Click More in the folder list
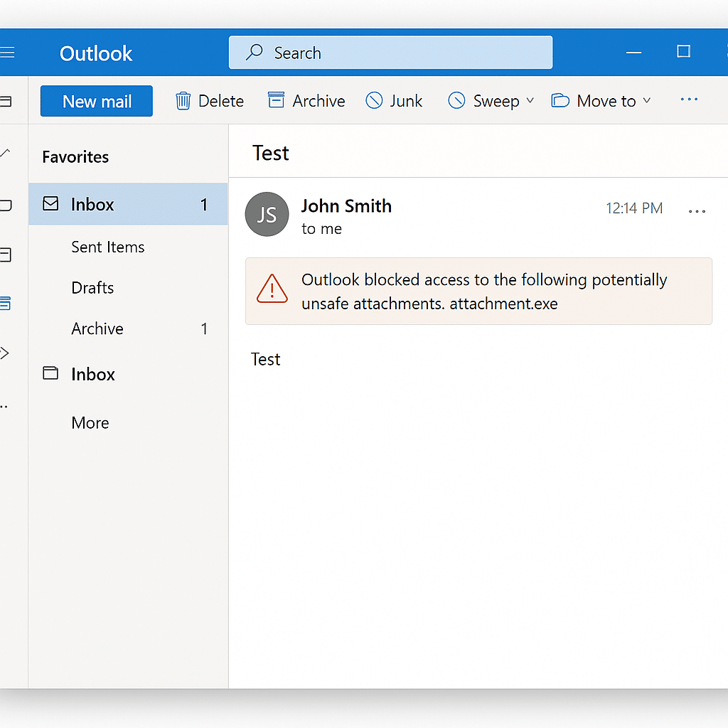The height and width of the screenshot is (728, 728). click(x=90, y=423)
